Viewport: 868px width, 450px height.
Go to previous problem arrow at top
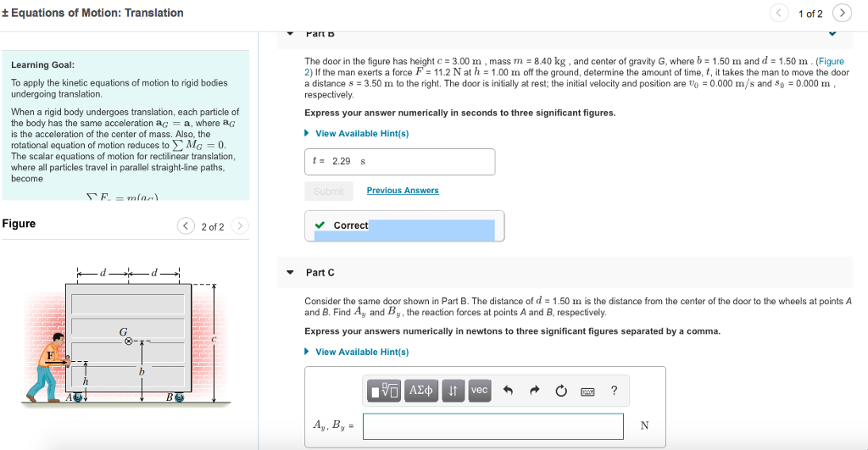(x=779, y=13)
